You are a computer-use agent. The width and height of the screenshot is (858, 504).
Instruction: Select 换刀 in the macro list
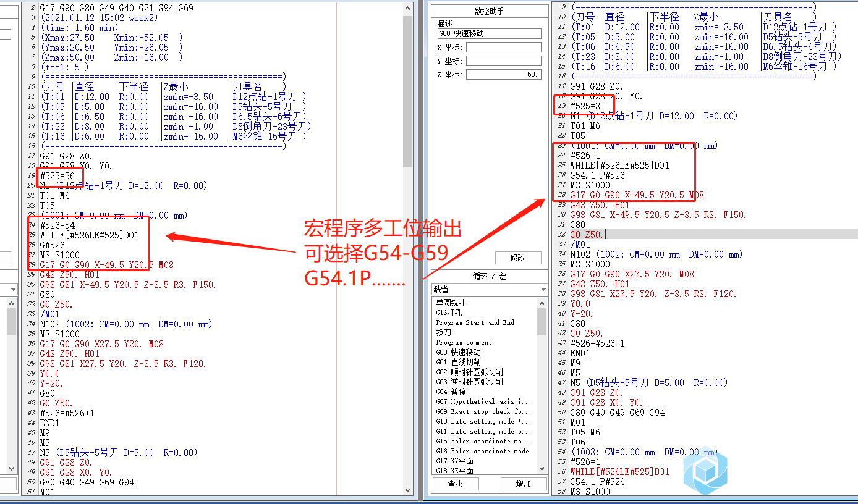[x=443, y=332]
